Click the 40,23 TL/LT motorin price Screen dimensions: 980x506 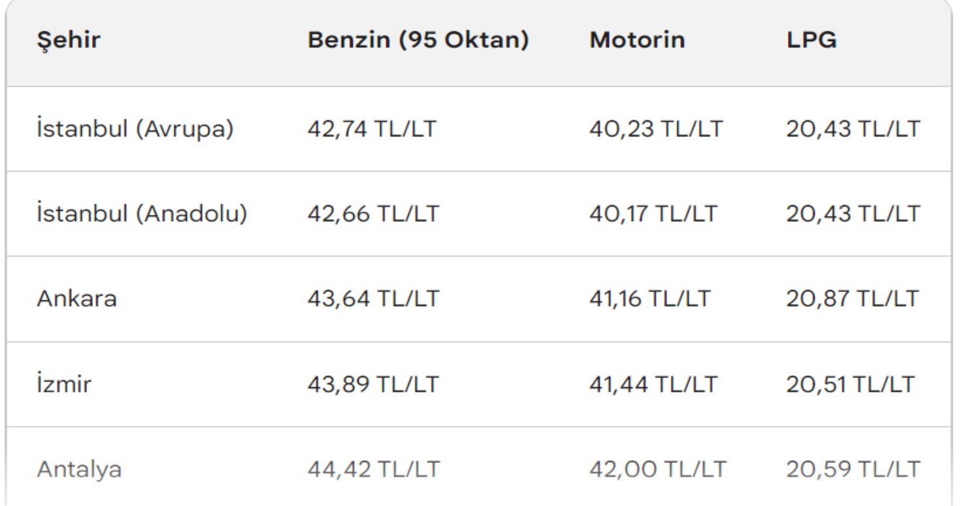pyautogui.click(x=656, y=129)
